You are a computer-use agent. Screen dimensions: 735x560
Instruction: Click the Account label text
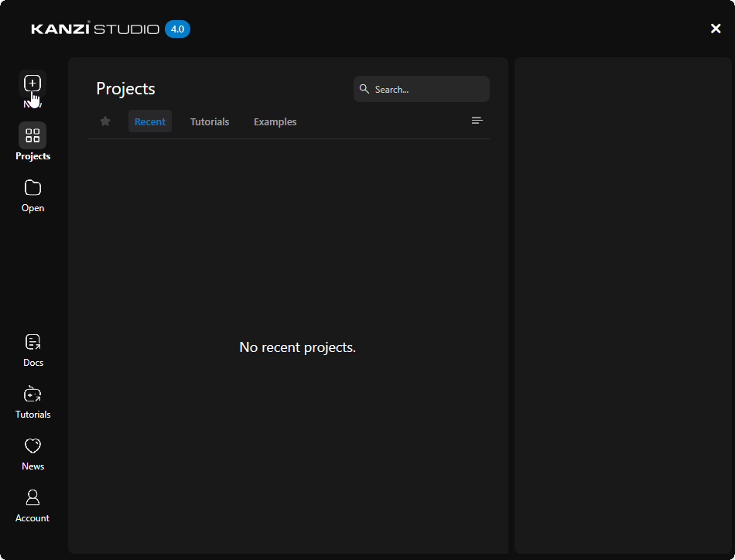tap(32, 517)
